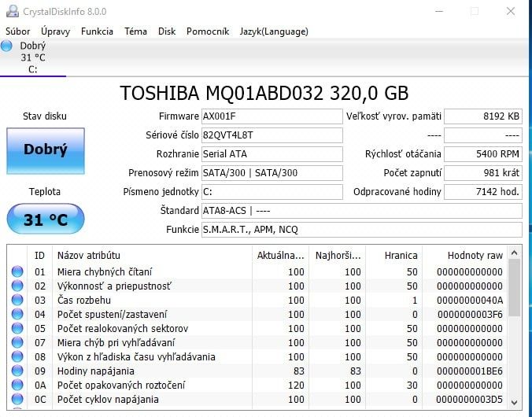The image size is (532, 417).
Task: Click the buffer size field 8192 KB
Action: point(483,116)
